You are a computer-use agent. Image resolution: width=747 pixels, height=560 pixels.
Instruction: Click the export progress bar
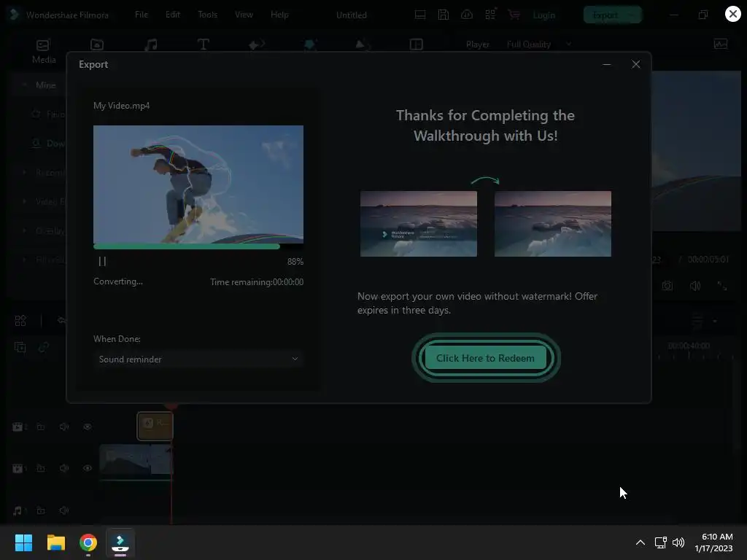tap(198, 246)
